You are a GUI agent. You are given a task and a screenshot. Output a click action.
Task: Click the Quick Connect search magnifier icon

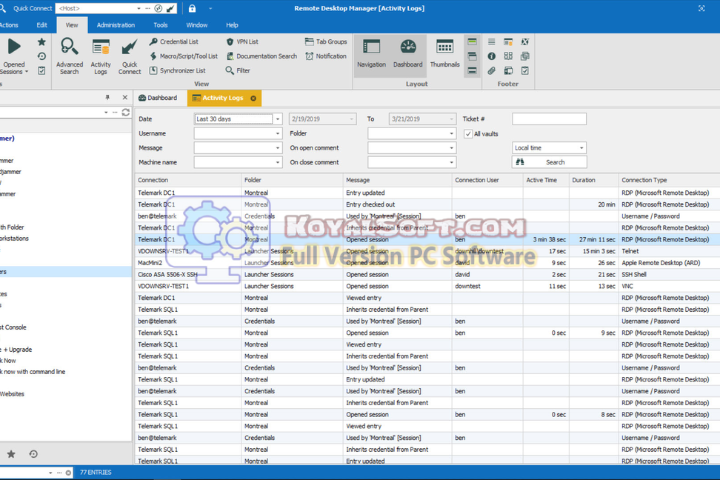3,8
